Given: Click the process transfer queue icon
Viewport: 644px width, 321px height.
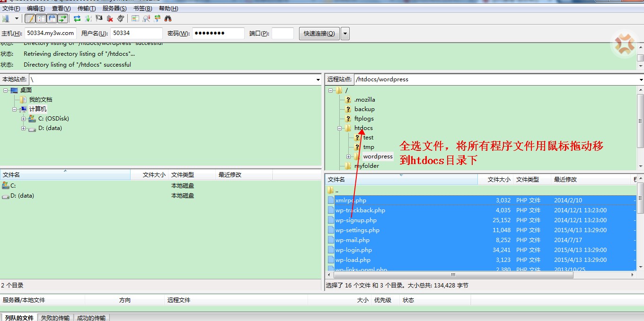Looking at the screenshot, I should 88,18.
